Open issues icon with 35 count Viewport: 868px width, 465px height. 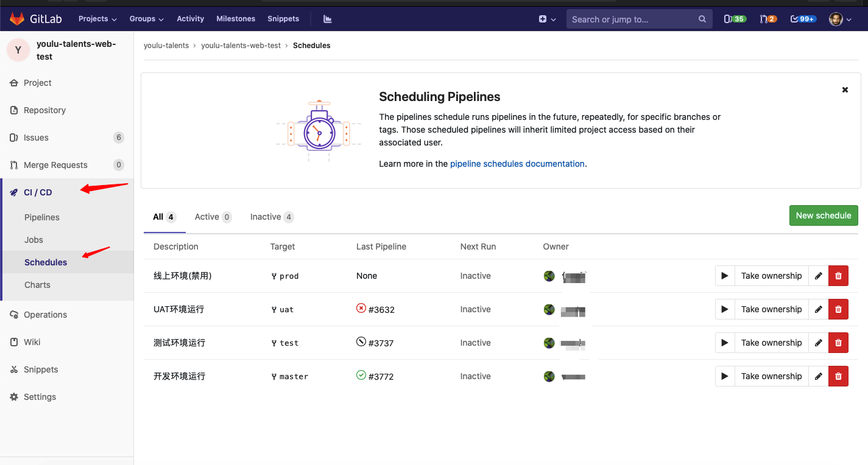click(x=734, y=19)
